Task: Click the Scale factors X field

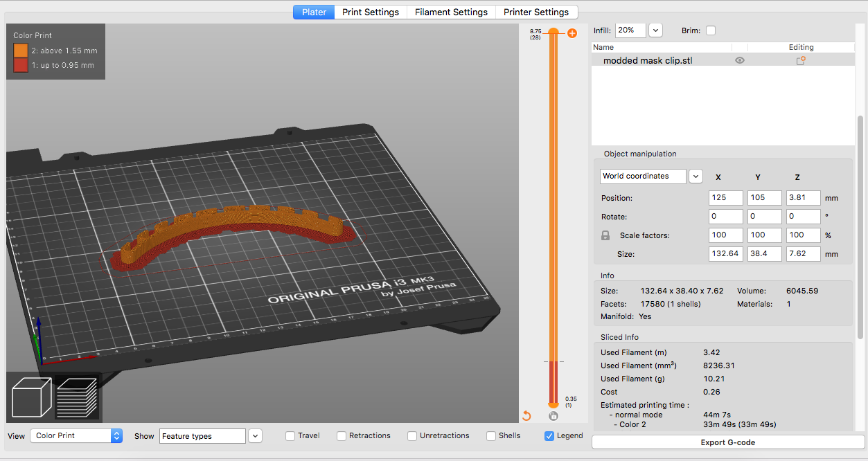Action: coord(726,235)
